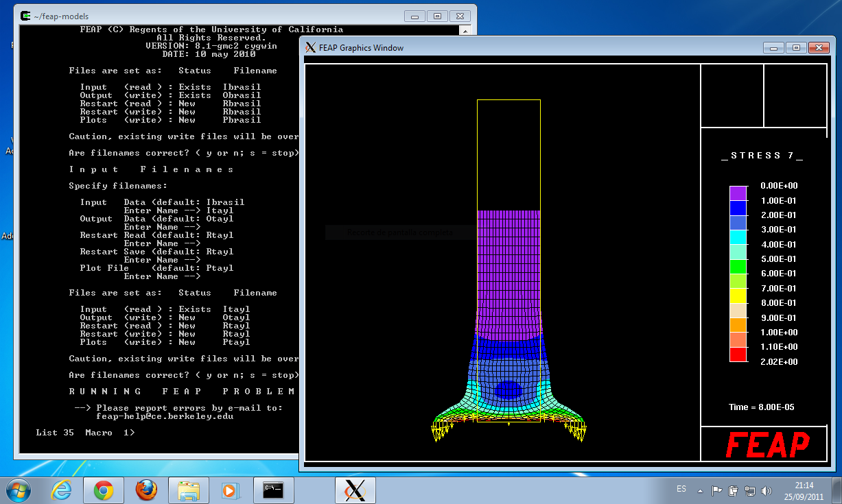Maximize the ~/feap-models terminal window
This screenshot has height=504, width=842.
coord(436,16)
